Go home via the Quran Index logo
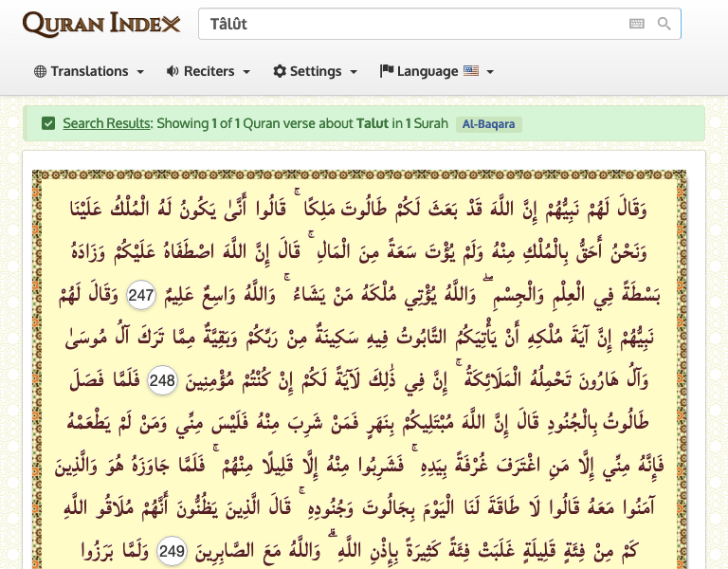 [x=100, y=24]
